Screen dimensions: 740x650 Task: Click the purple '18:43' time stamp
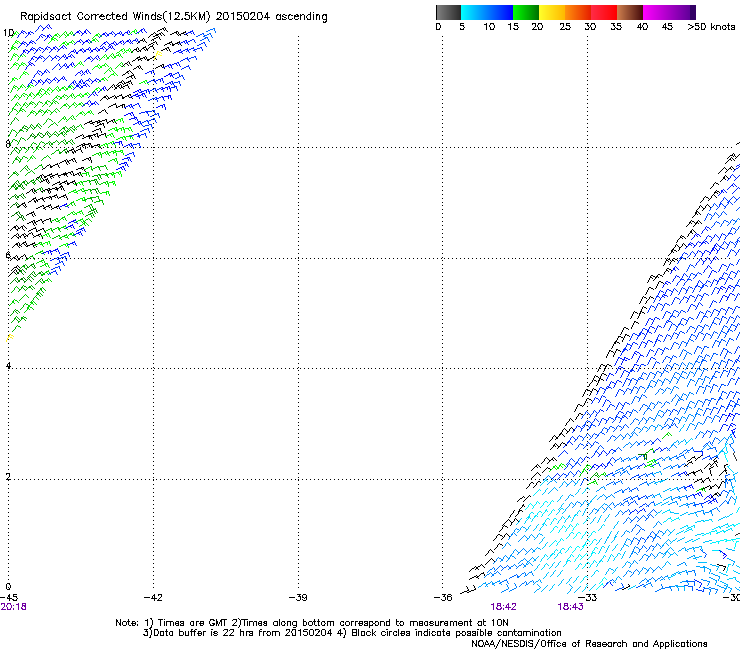pyautogui.click(x=570, y=607)
